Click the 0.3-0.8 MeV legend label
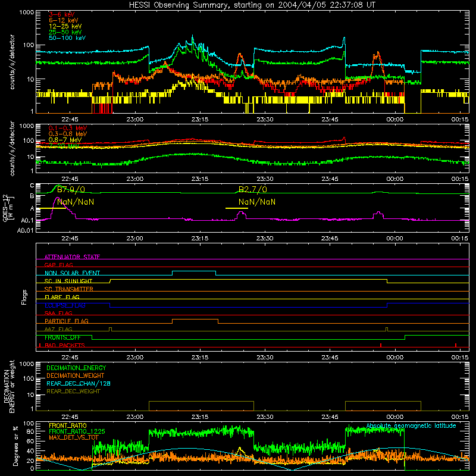The width and height of the screenshot is (476, 476). [68, 134]
